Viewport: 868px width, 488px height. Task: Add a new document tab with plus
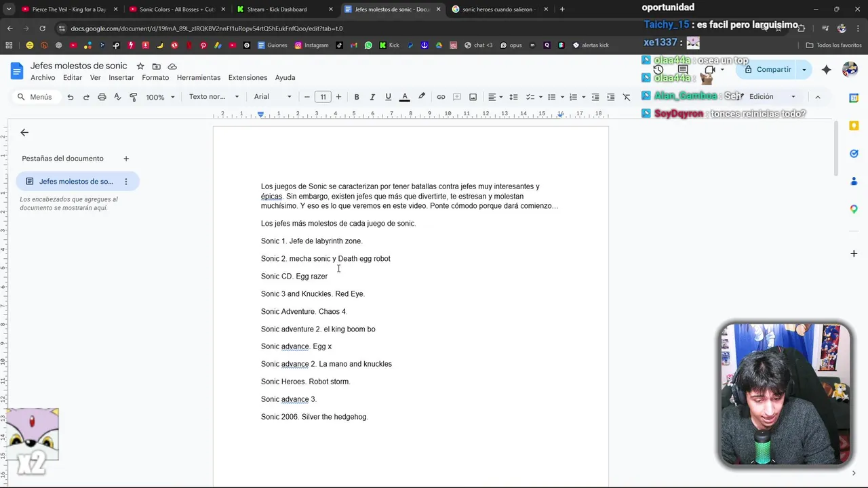pyautogui.click(x=126, y=159)
